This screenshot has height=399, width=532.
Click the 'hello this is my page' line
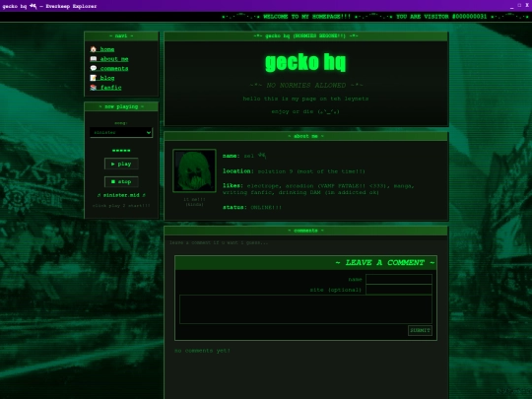pyautogui.click(x=305, y=99)
